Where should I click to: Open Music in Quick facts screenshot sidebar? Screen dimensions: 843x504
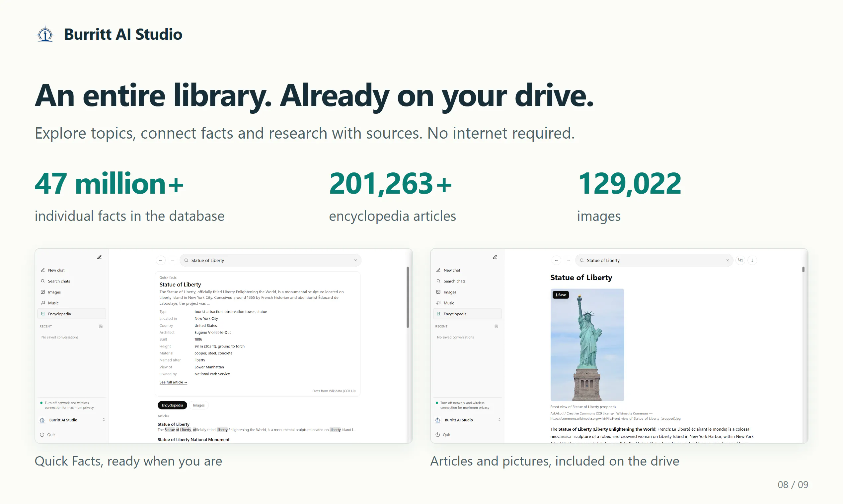point(72,303)
